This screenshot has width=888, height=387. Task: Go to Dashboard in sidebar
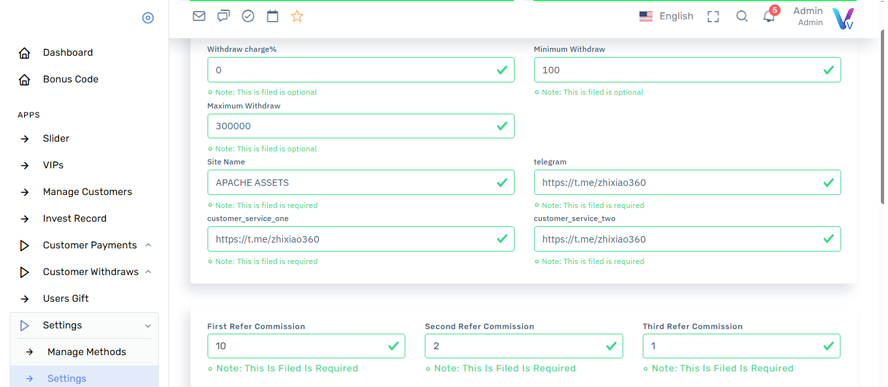(68, 53)
